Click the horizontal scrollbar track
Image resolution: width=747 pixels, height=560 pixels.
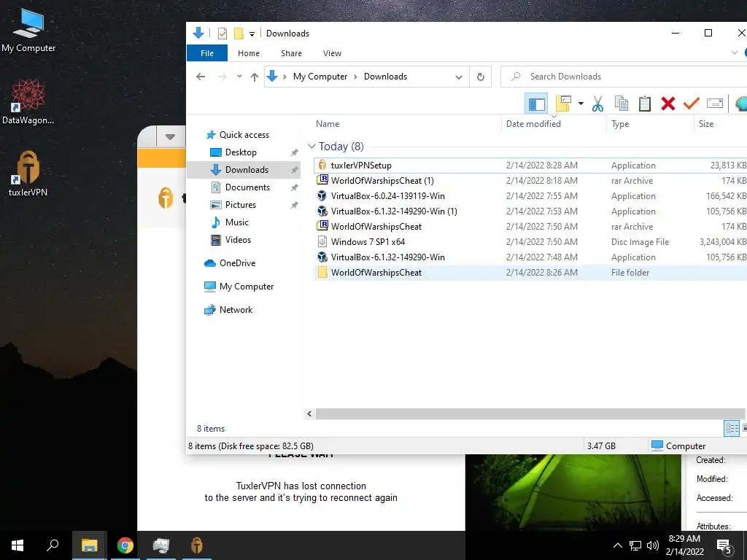[530, 414]
